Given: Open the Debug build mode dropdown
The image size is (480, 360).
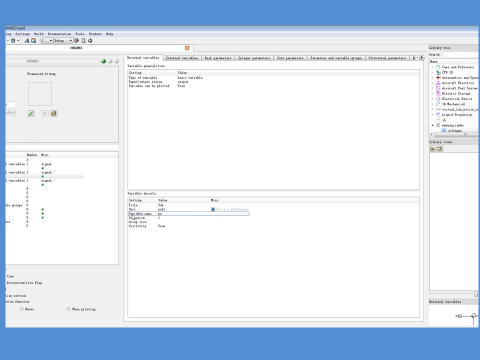Looking at the screenshot, I should [x=63, y=41].
